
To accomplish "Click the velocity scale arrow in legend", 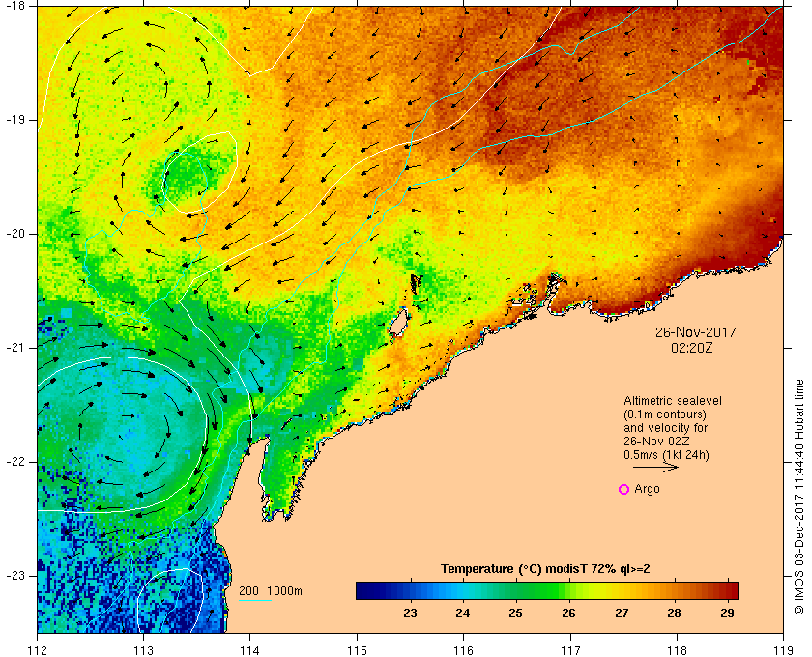I will [x=655, y=468].
